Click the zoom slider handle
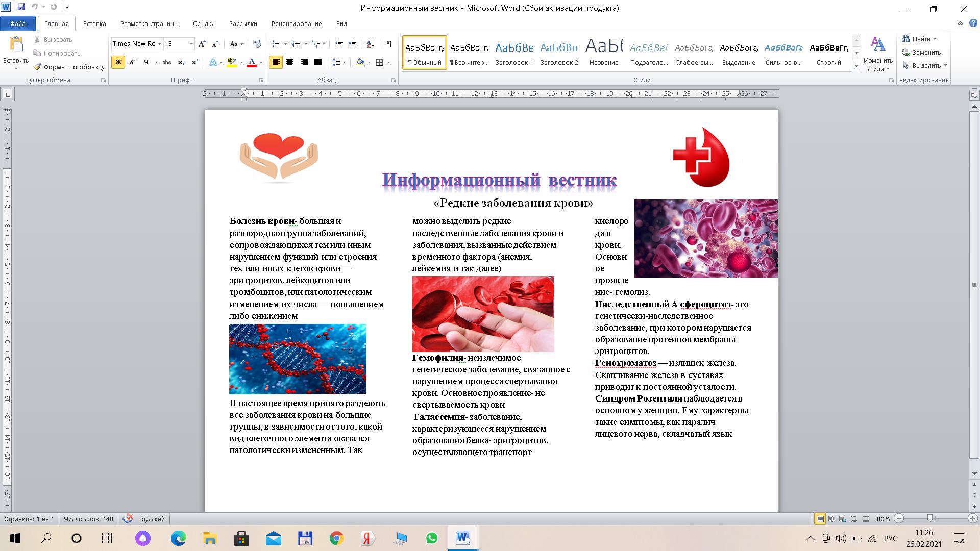Image resolution: width=980 pixels, height=551 pixels. tap(929, 518)
